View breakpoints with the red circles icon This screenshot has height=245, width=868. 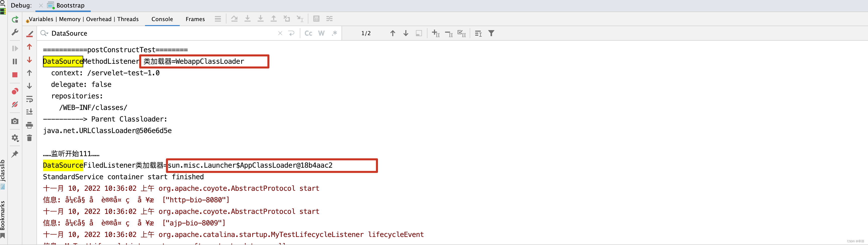15,92
